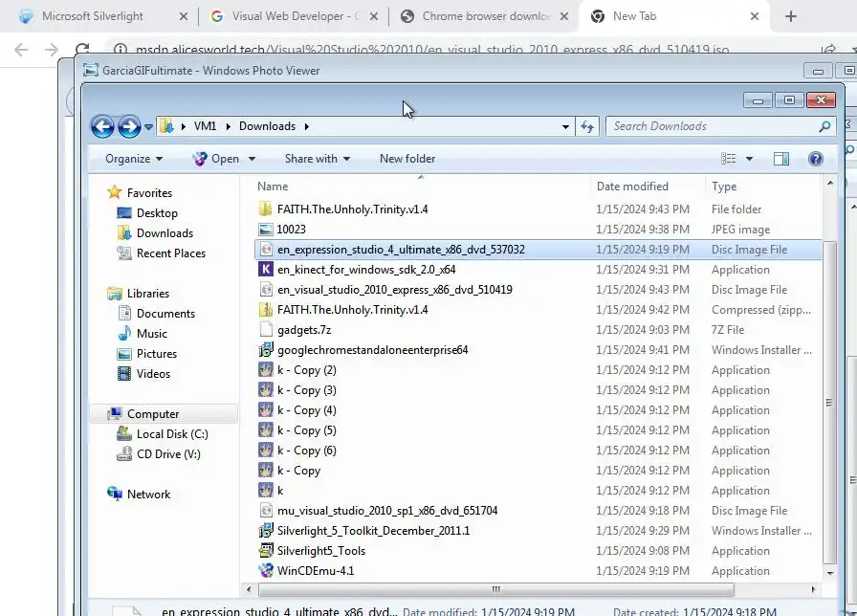This screenshot has height=616, width=857.
Task: Open a new browser tab with plus button
Action: 790,16
